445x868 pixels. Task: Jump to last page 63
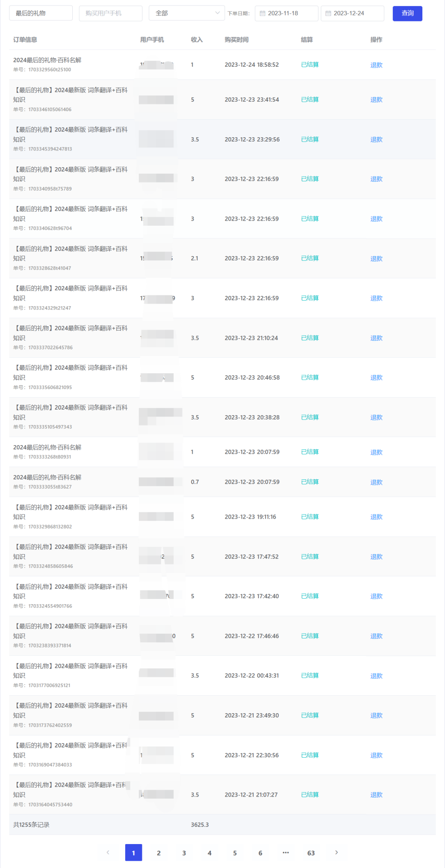coord(311,853)
